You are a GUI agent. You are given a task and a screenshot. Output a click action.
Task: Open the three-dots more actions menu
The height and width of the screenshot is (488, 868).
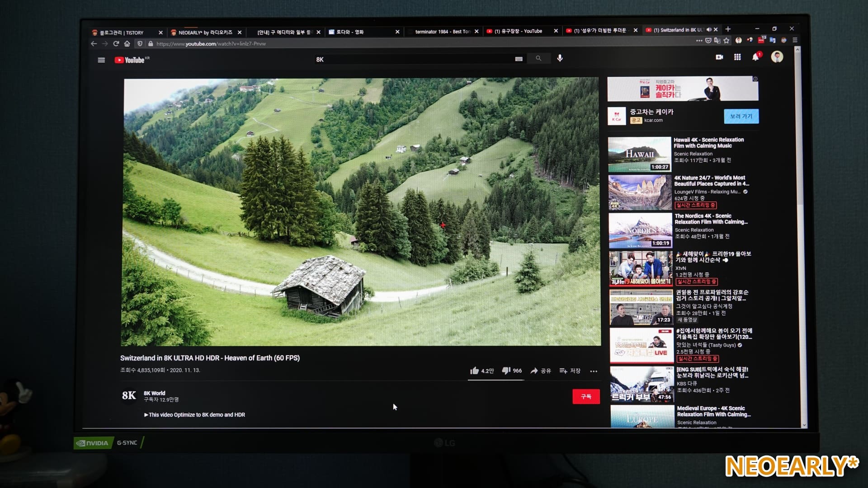point(594,371)
